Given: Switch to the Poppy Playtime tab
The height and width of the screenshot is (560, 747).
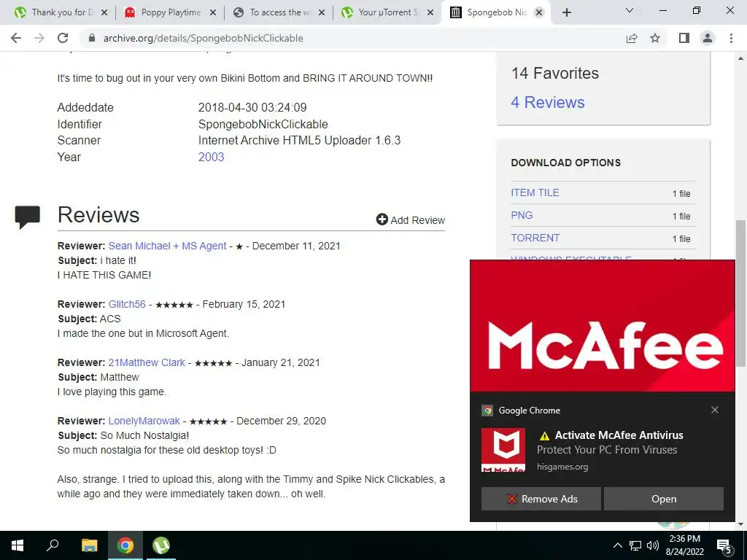Looking at the screenshot, I should click(x=169, y=12).
